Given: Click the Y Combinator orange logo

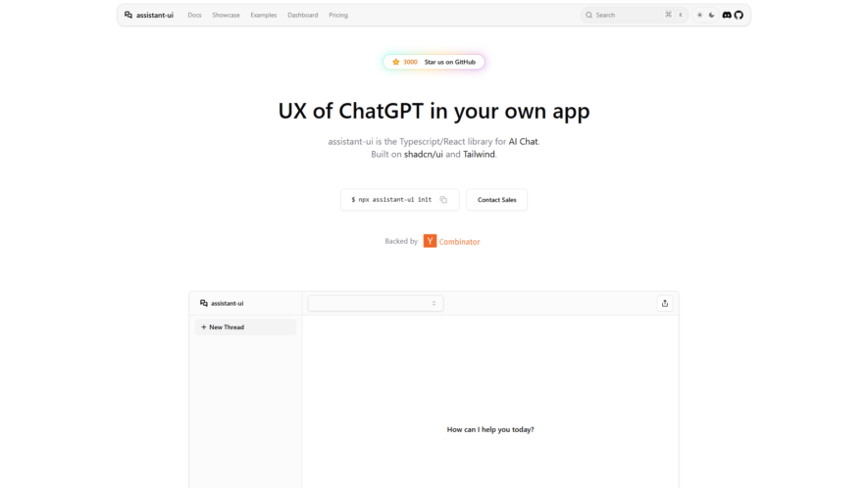Looking at the screenshot, I should tap(431, 241).
